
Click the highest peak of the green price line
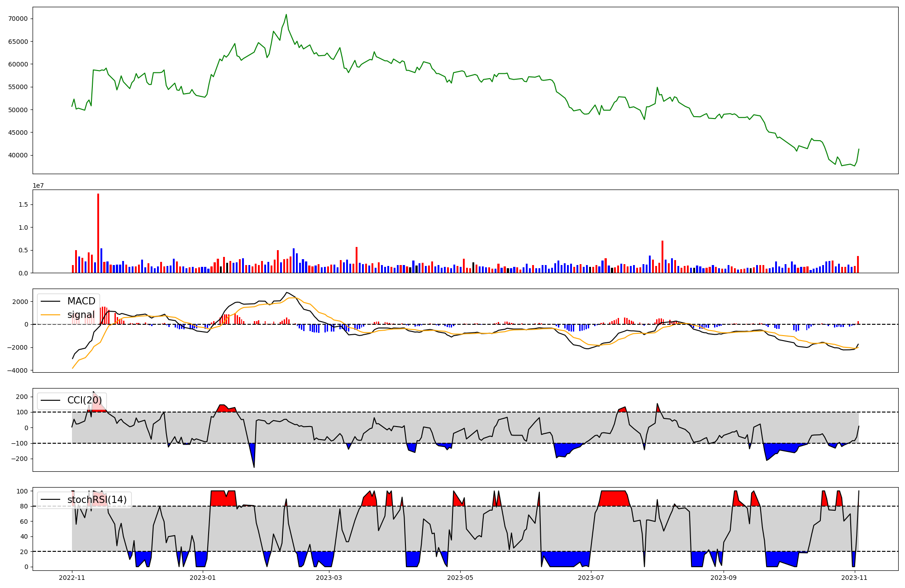point(286,15)
